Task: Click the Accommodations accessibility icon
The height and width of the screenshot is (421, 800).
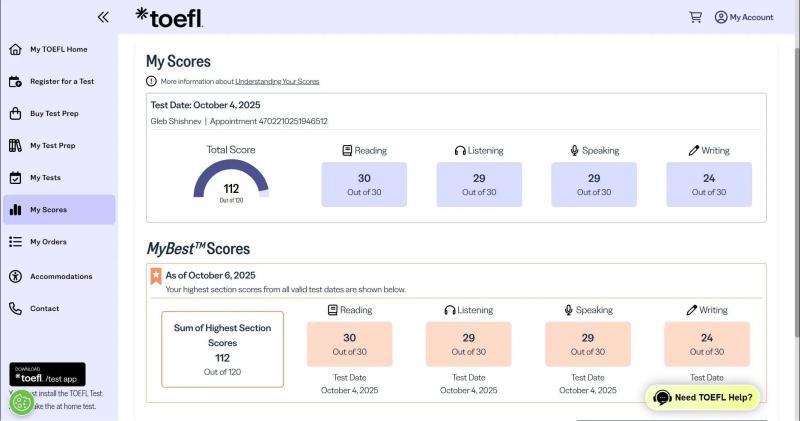Action: tap(15, 277)
